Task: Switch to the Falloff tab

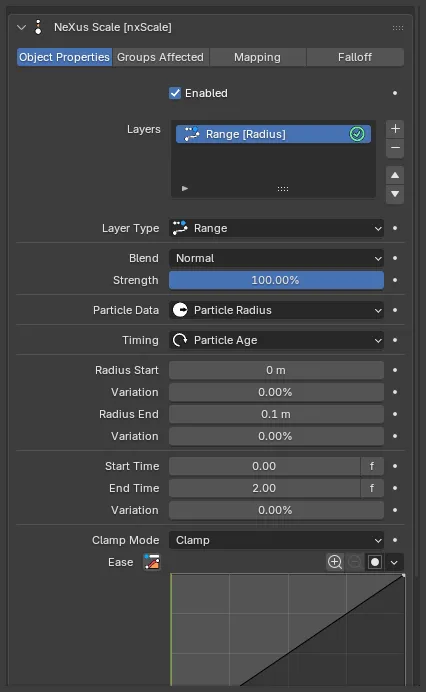Action: [355, 57]
